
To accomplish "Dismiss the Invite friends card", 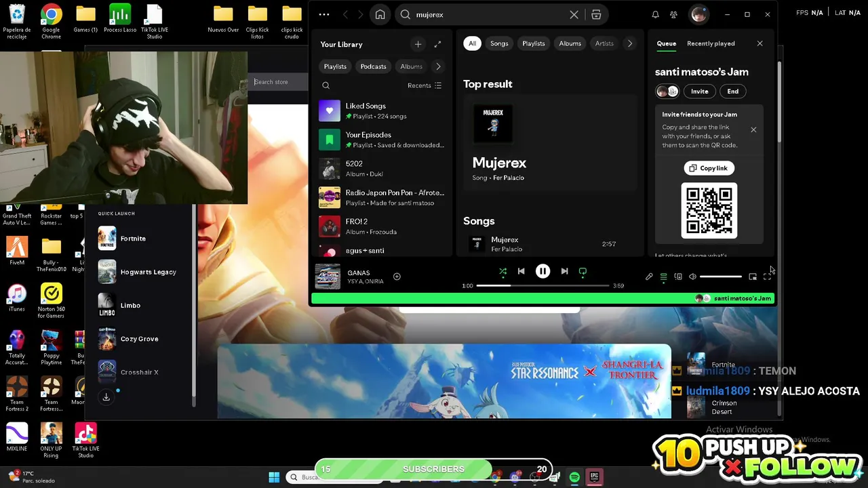I will tap(753, 129).
